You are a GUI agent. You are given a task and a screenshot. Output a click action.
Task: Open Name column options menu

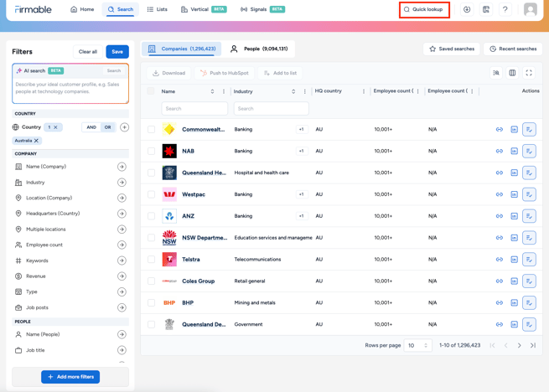pyautogui.click(x=224, y=91)
